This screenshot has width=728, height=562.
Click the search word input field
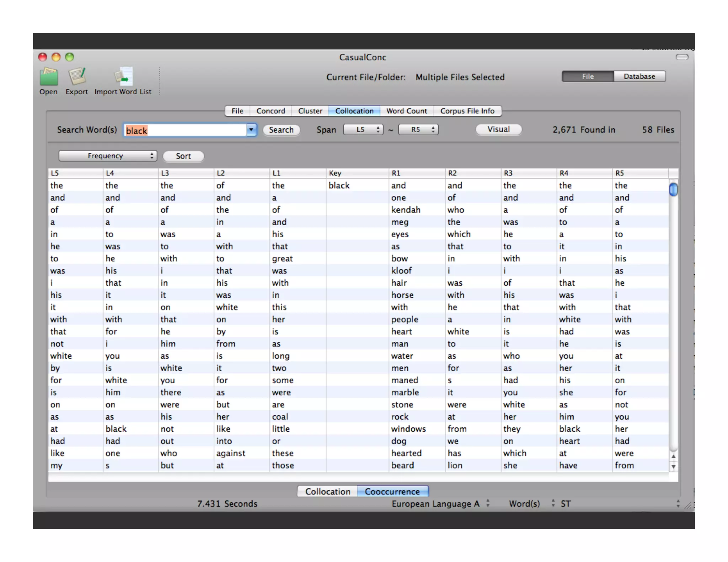pos(185,130)
